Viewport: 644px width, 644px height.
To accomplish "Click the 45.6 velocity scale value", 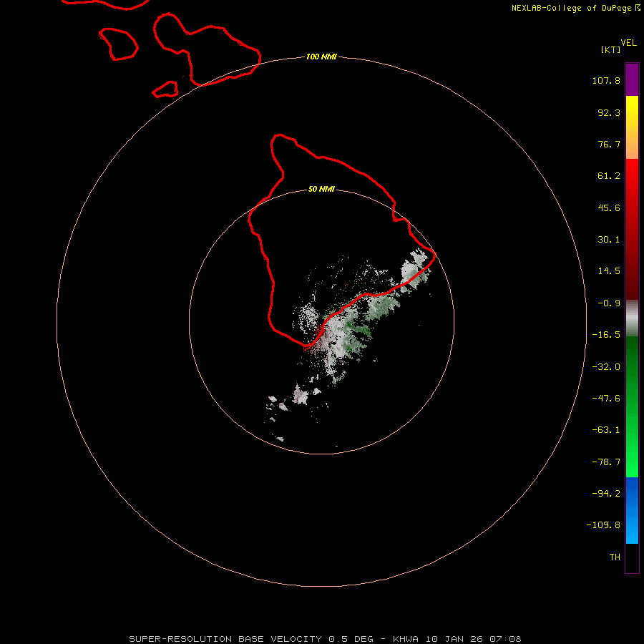I will coord(609,208).
